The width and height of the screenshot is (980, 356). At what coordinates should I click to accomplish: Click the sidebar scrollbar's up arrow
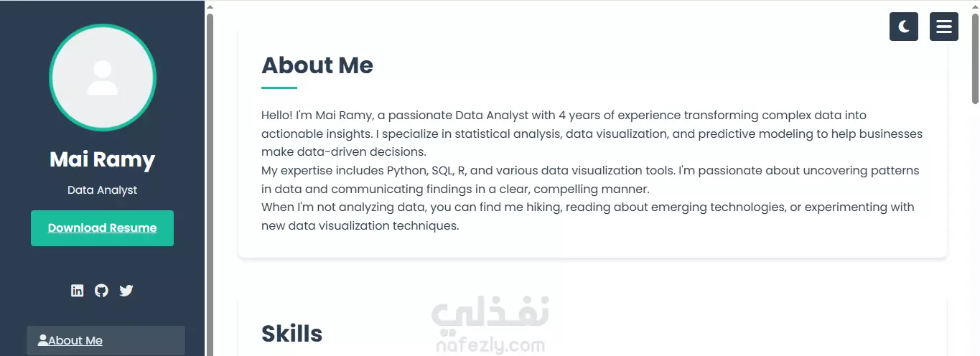210,6
